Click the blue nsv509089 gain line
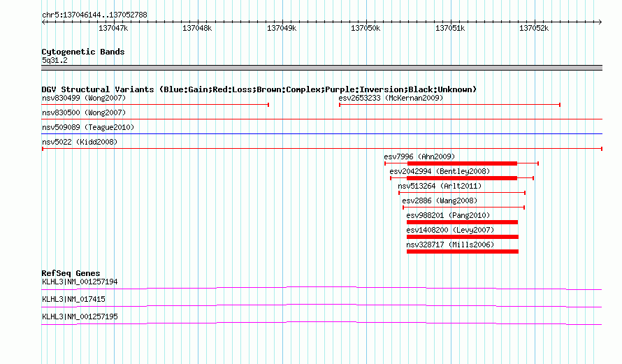 (321, 133)
